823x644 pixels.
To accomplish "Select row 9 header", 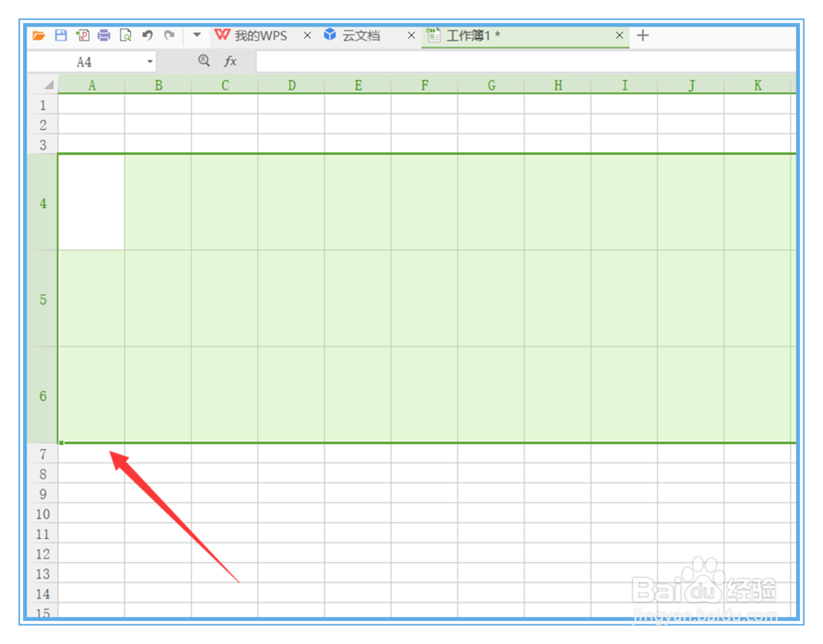I will point(43,493).
